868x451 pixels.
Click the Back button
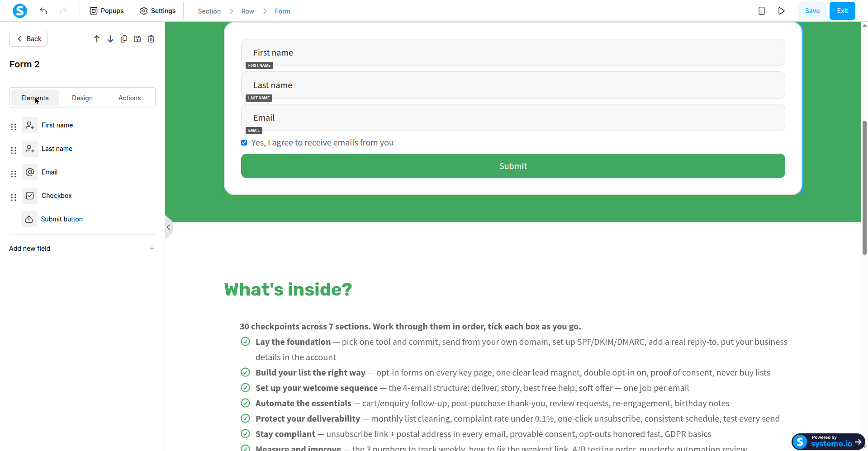[x=28, y=39]
